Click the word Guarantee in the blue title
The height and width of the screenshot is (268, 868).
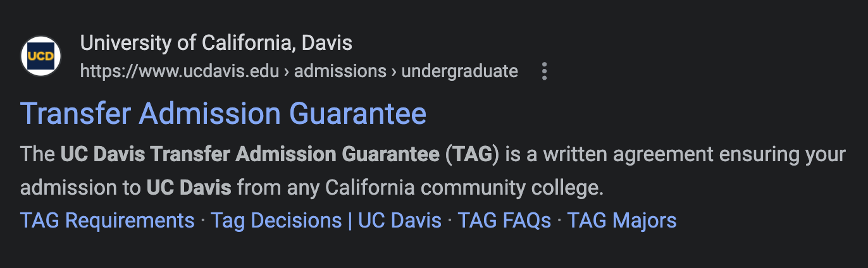[x=357, y=114]
